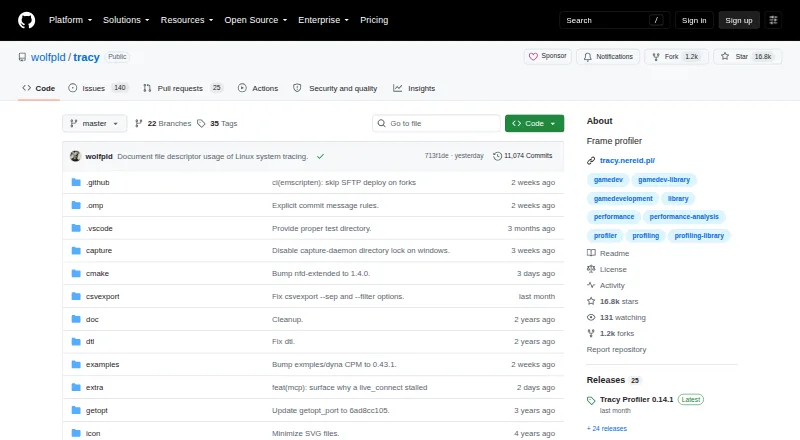Viewport: 800px width, 440px height.
Task: View the 11,074 Commits history
Action: pyautogui.click(x=522, y=156)
